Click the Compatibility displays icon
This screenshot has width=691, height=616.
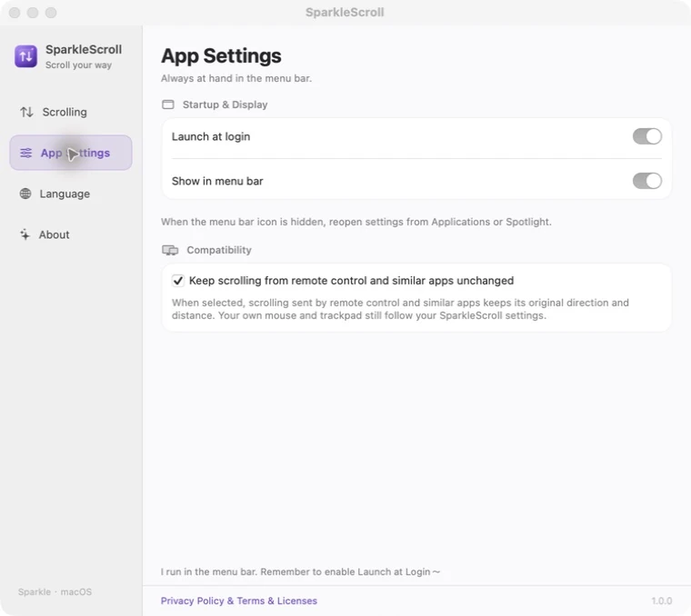[x=170, y=250]
